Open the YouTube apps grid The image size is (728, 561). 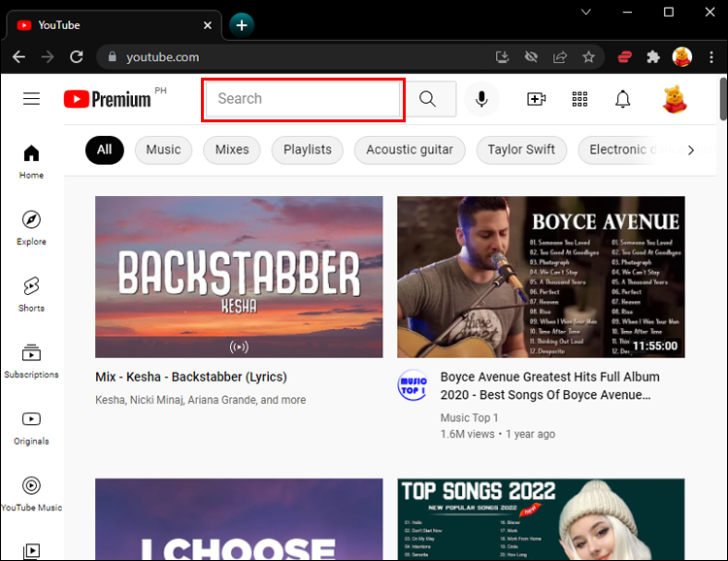[579, 99]
